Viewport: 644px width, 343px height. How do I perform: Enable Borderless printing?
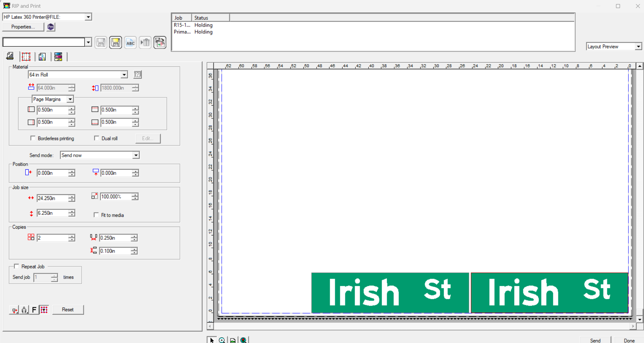click(x=33, y=138)
